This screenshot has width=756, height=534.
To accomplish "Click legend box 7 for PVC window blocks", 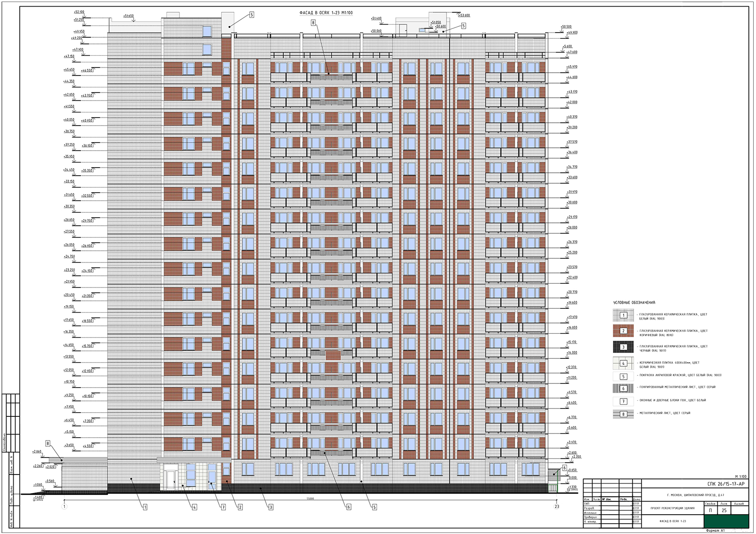I will (623, 401).
